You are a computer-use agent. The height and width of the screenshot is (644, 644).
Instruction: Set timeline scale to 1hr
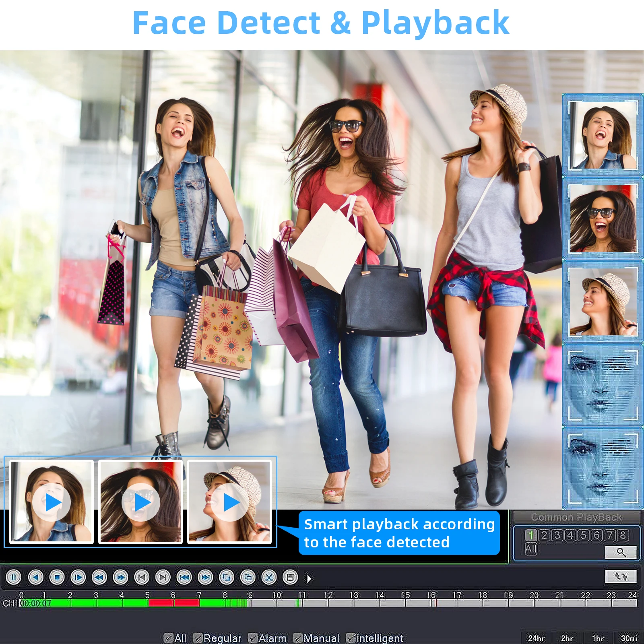(598, 638)
